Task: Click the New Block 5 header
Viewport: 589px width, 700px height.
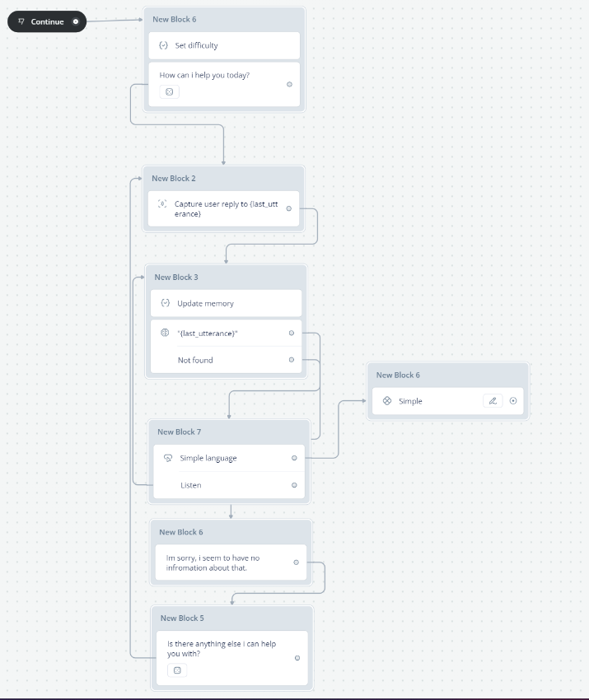Action: (x=232, y=618)
